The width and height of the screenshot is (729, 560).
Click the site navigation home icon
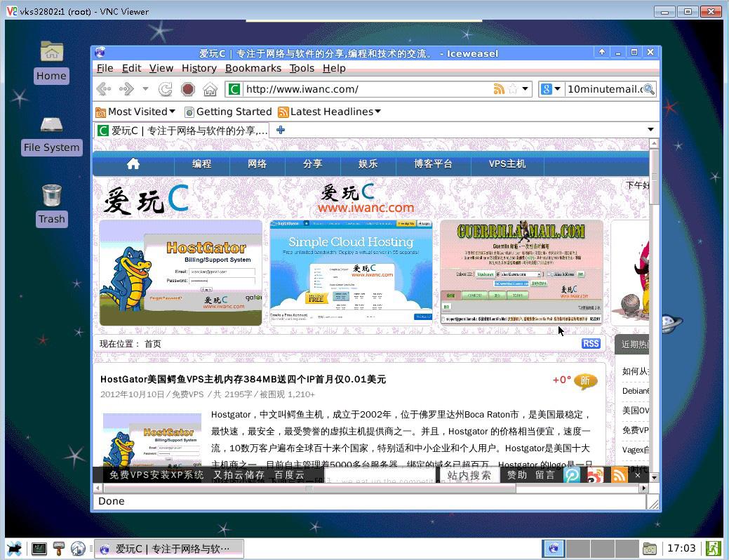point(133,164)
